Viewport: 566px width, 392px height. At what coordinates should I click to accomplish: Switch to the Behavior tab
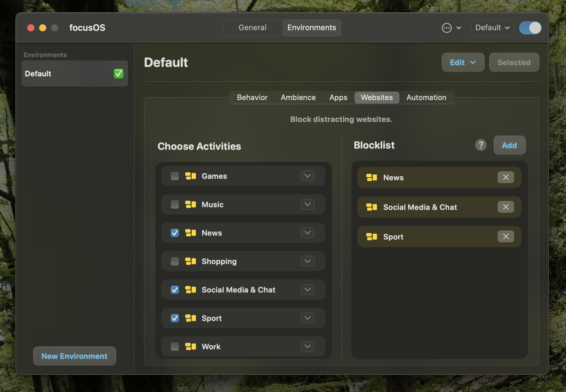tap(252, 97)
